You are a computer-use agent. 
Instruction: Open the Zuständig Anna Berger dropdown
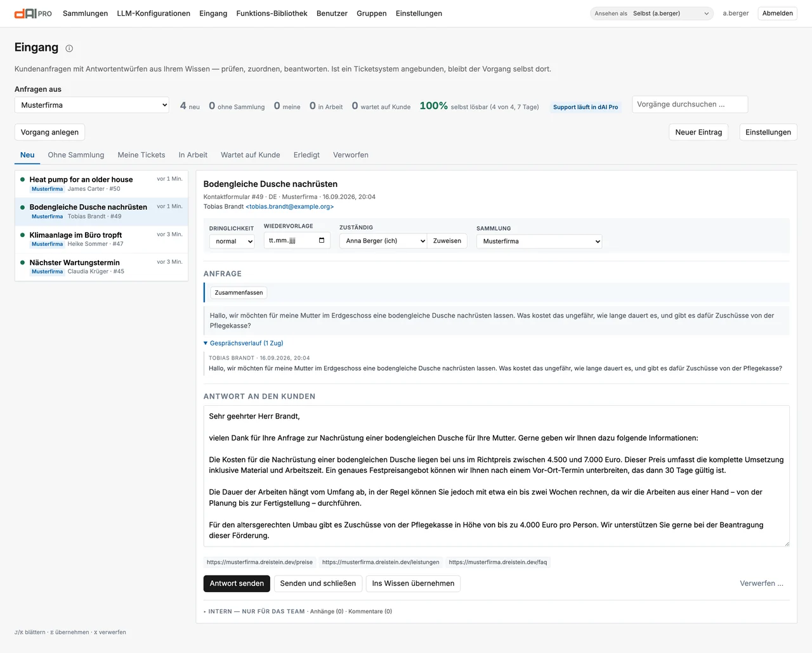pos(383,241)
